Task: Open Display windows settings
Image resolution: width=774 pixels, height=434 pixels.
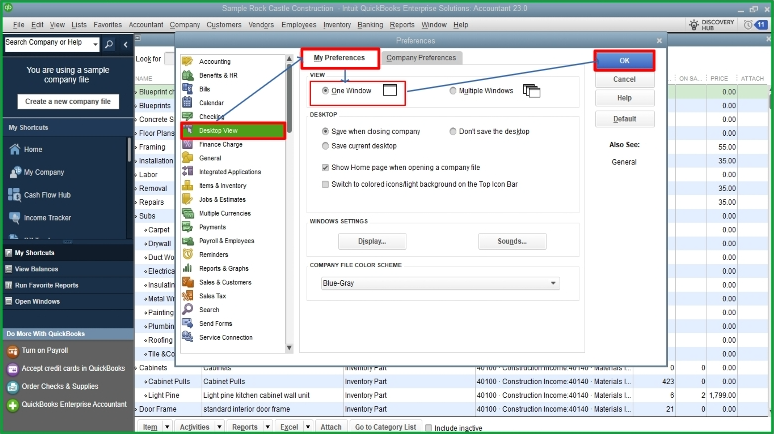Action: pos(372,241)
